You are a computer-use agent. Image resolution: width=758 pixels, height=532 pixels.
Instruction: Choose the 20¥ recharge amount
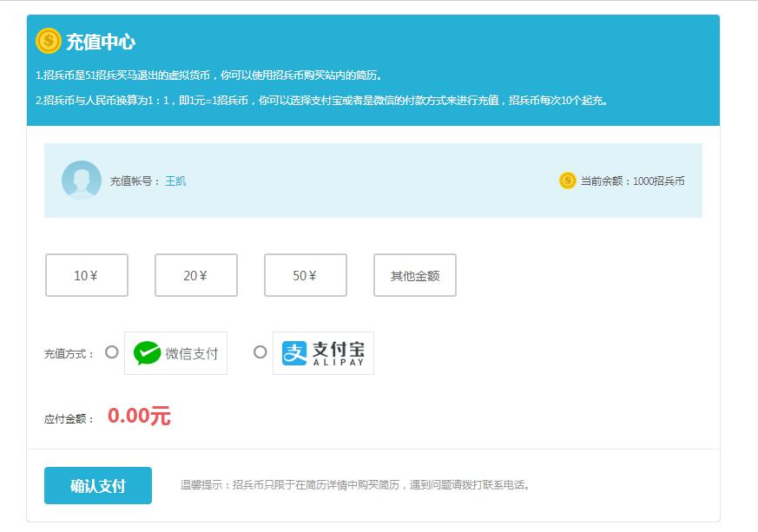tap(196, 275)
